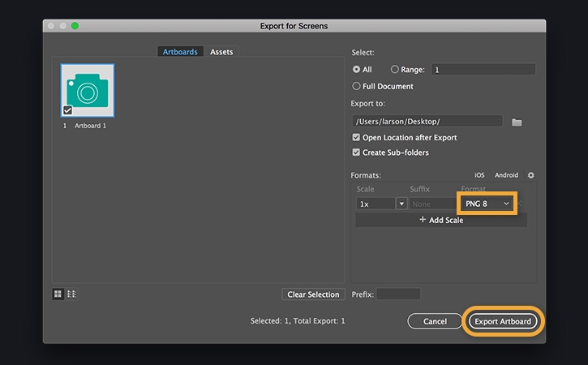Open advanced format settings gear

(531, 175)
